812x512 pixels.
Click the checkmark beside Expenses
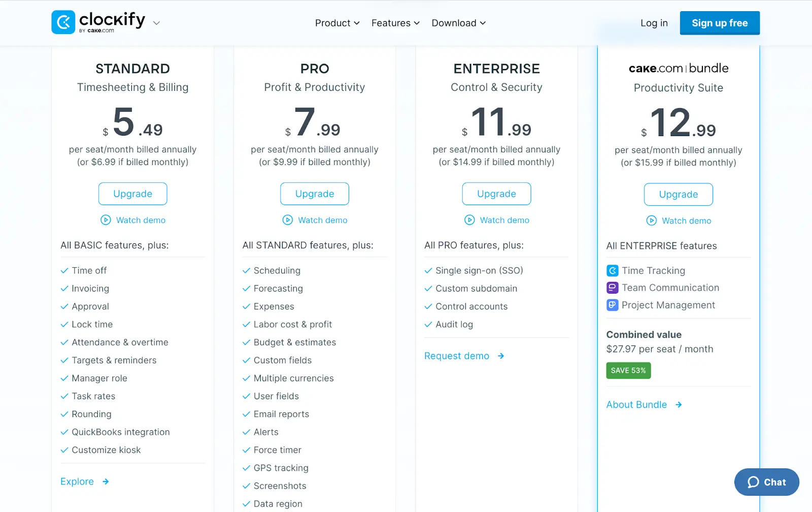pos(246,307)
